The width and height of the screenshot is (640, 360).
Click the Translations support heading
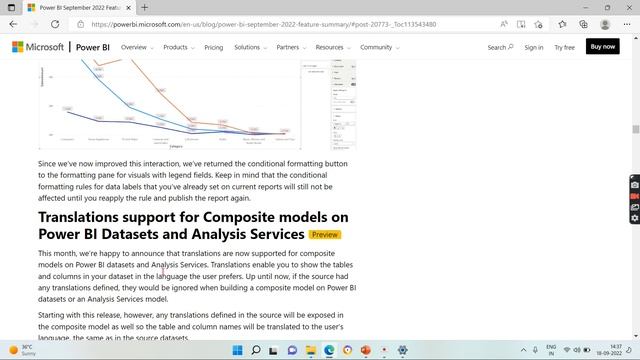193,225
